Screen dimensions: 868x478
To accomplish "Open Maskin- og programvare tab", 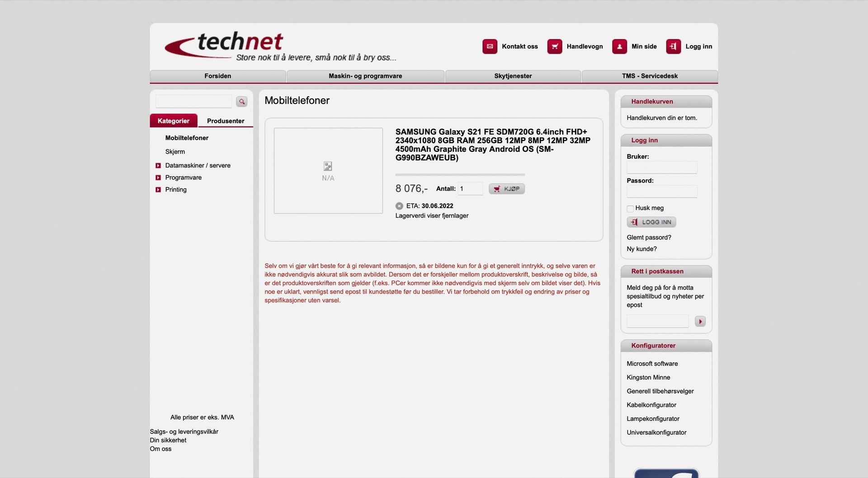I will (365, 76).
